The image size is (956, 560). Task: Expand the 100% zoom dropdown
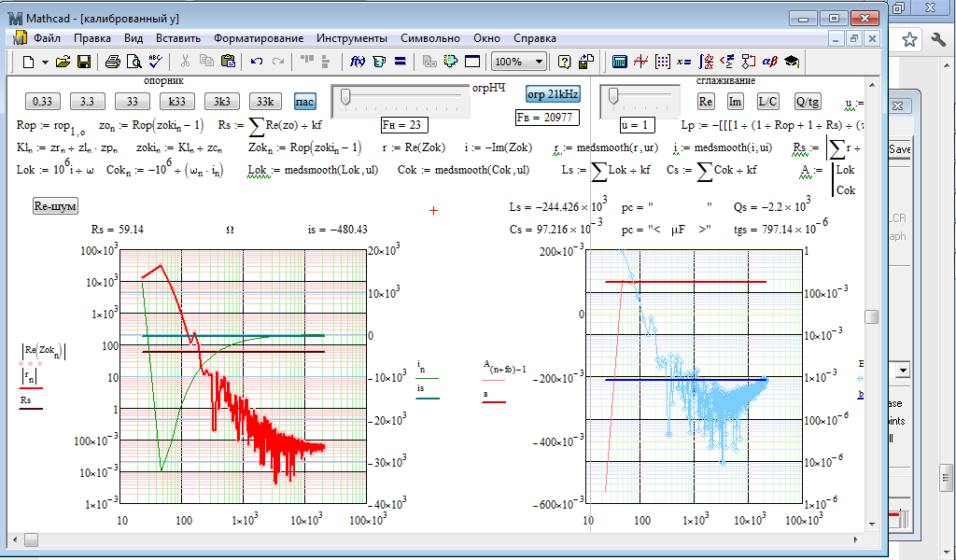538,62
